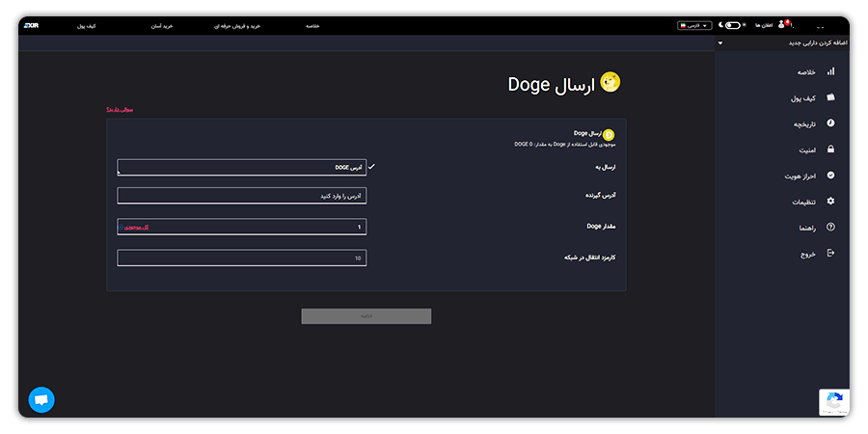Click the Dogecoin logo beside the page title
This screenshot has width=868, height=434.
coord(610,83)
